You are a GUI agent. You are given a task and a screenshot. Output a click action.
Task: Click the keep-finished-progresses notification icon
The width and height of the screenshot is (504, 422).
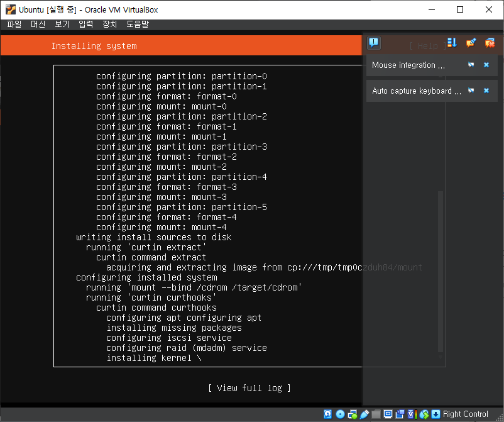[471, 43]
